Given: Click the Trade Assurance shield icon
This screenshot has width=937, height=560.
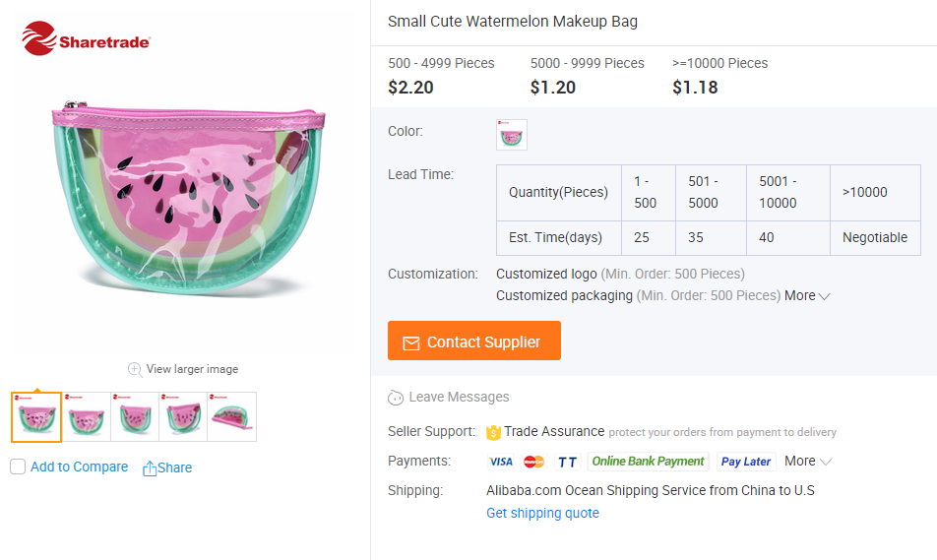Looking at the screenshot, I should [x=493, y=432].
